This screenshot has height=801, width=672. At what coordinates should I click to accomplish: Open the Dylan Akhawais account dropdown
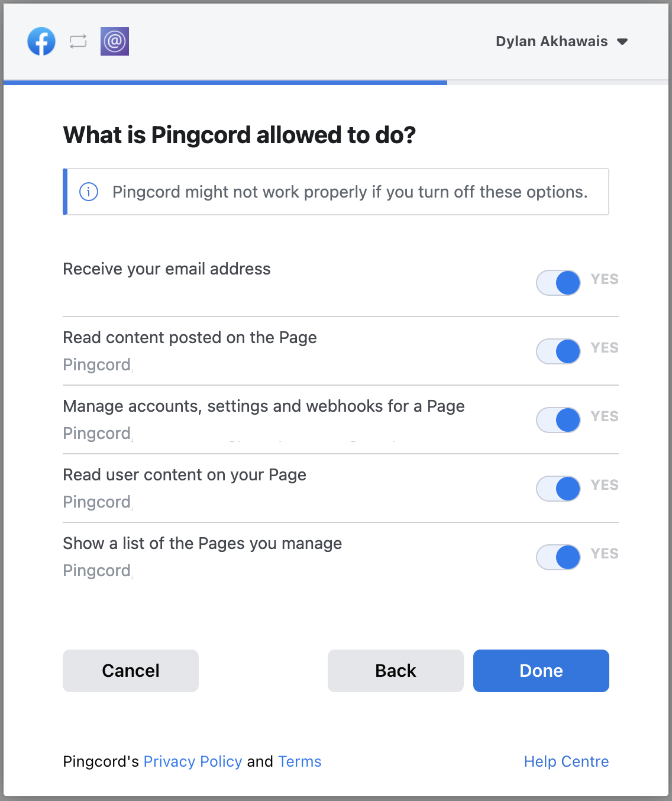click(x=561, y=41)
